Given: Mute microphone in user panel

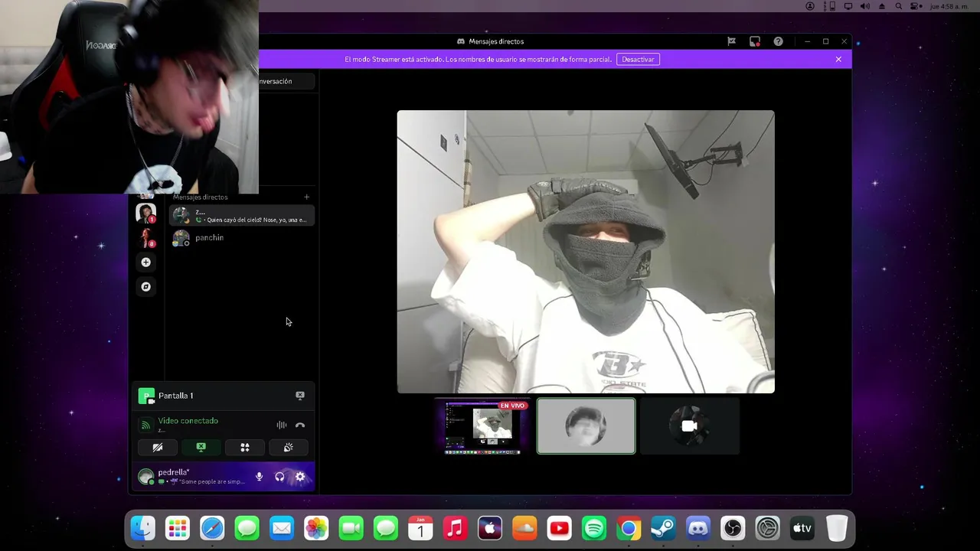Looking at the screenshot, I should (x=259, y=477).
